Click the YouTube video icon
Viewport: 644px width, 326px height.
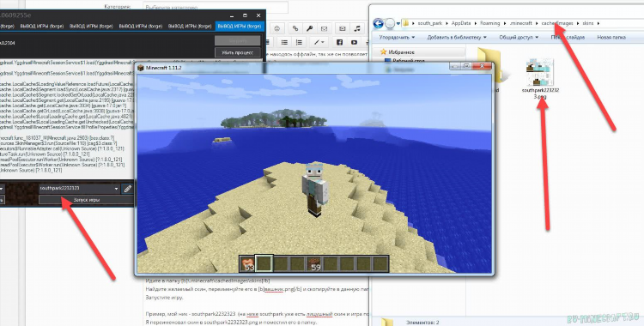tap(354, 42)
